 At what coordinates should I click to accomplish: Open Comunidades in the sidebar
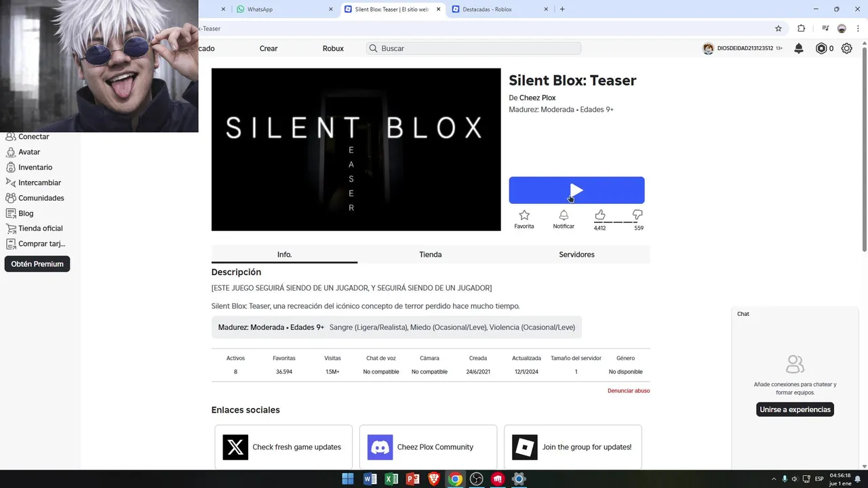click(41, 198)
